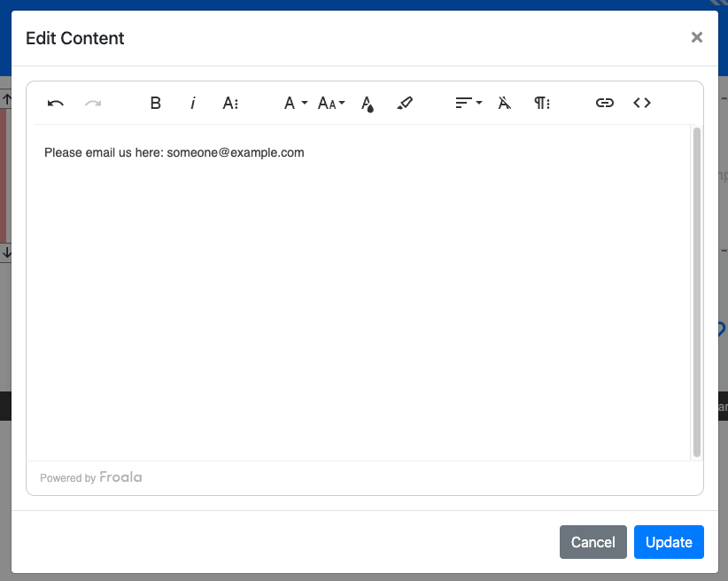Close the Edit Content dialog
The width and height of the screenshot is (728, 581).
point(697,37)
